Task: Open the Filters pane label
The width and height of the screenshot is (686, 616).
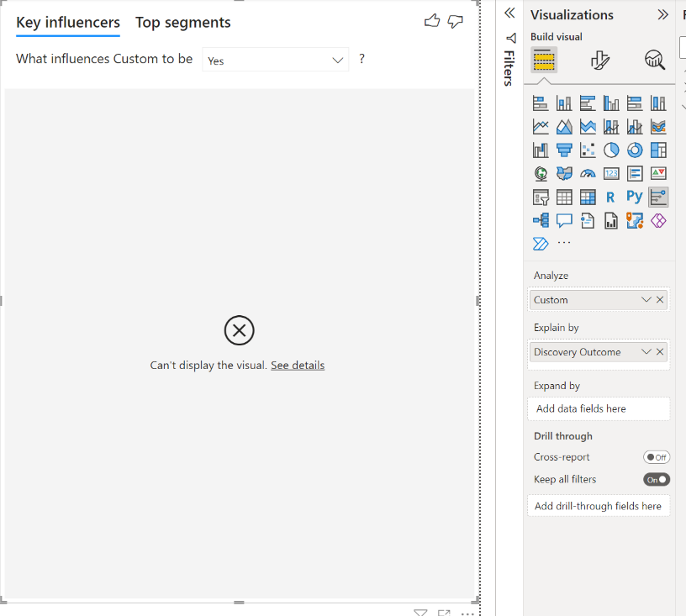Action: 509,69
